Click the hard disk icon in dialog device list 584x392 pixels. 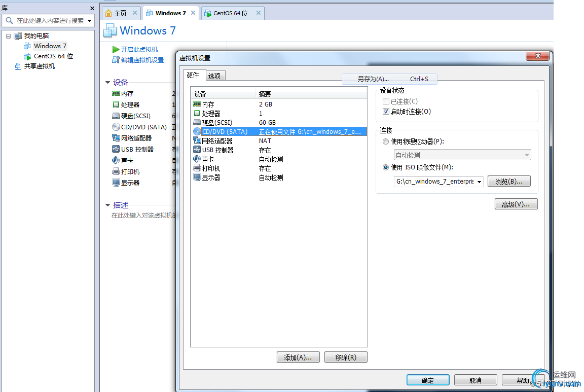point(197,122)
